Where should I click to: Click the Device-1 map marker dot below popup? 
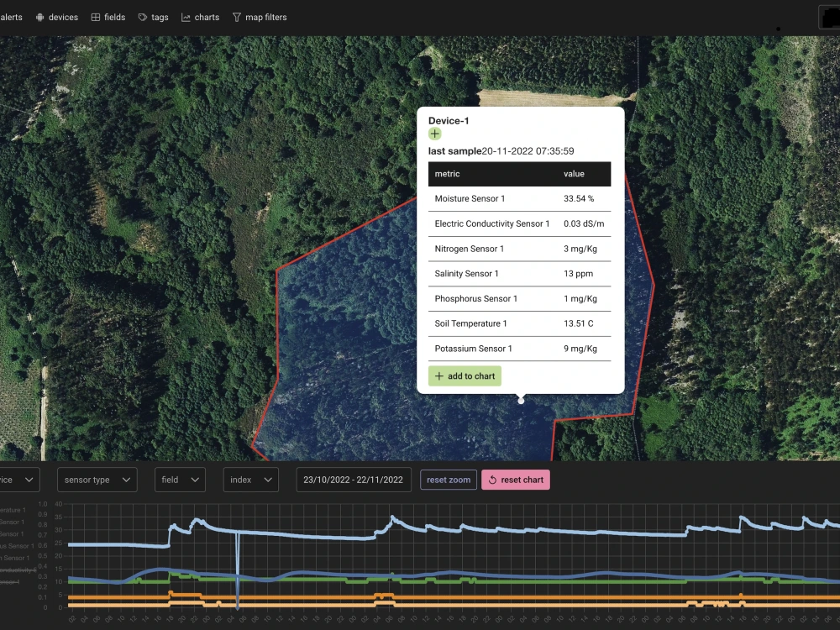pos(521,401)
